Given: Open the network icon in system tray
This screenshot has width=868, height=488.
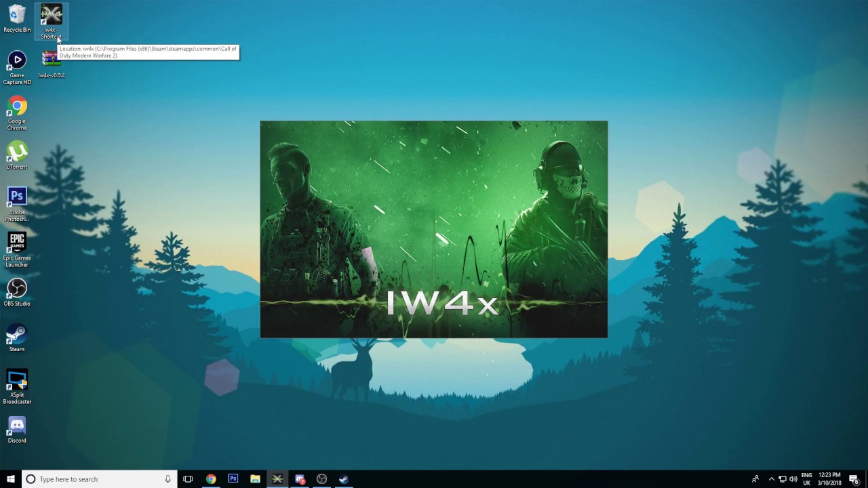Looking at the screenshot, I should [782, 479].
